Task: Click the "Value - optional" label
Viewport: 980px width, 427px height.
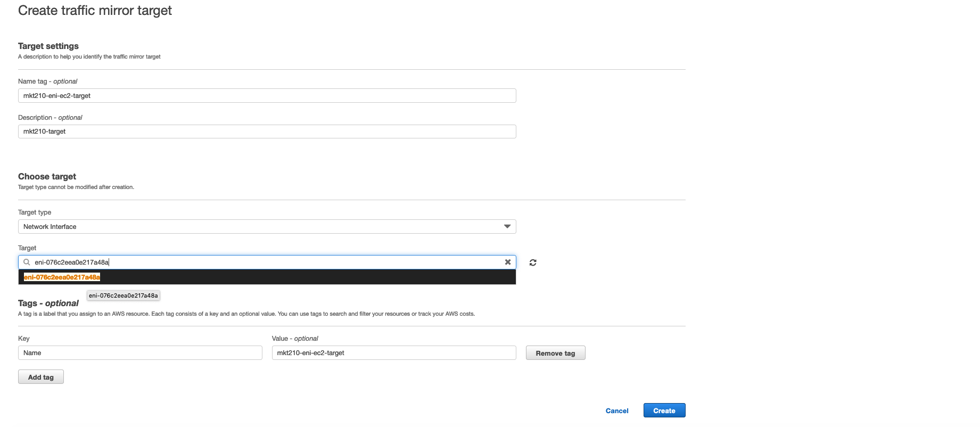Action: click(295, 339)
